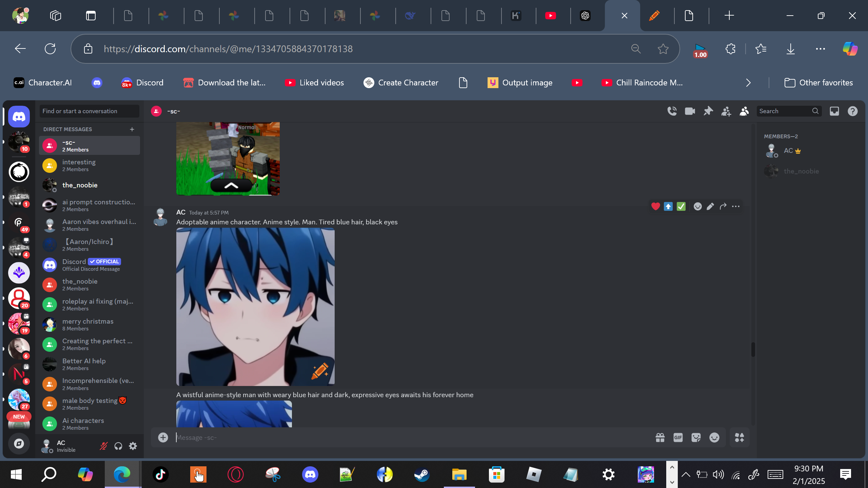The image size is (868, 488).
Task: Send a gift using the gift icon
Action: (x=660, y=438)
